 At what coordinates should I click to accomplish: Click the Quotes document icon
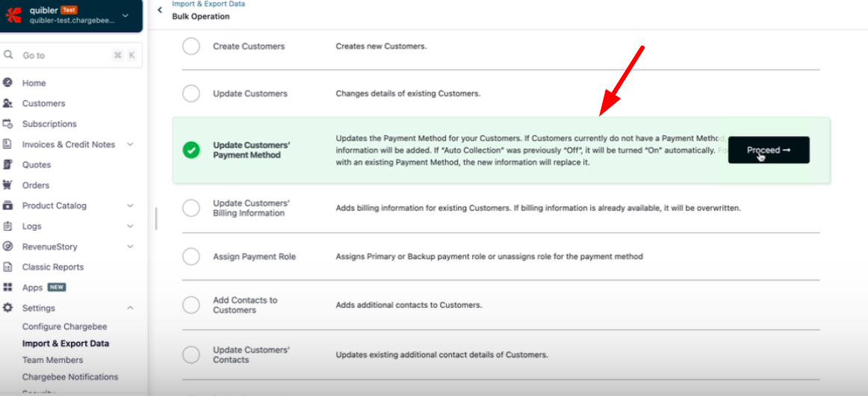point(7,164)
